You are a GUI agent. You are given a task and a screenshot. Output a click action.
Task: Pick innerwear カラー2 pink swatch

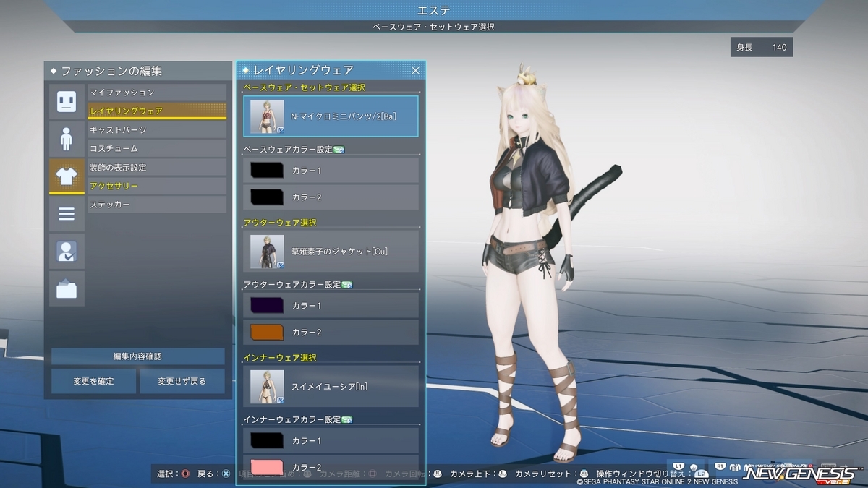tap(267, 467)
